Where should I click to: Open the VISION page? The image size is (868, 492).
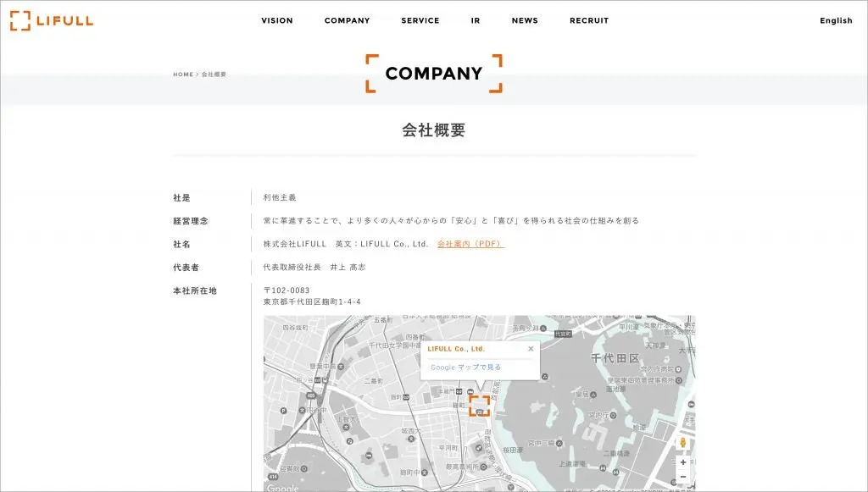click(276, 20)
